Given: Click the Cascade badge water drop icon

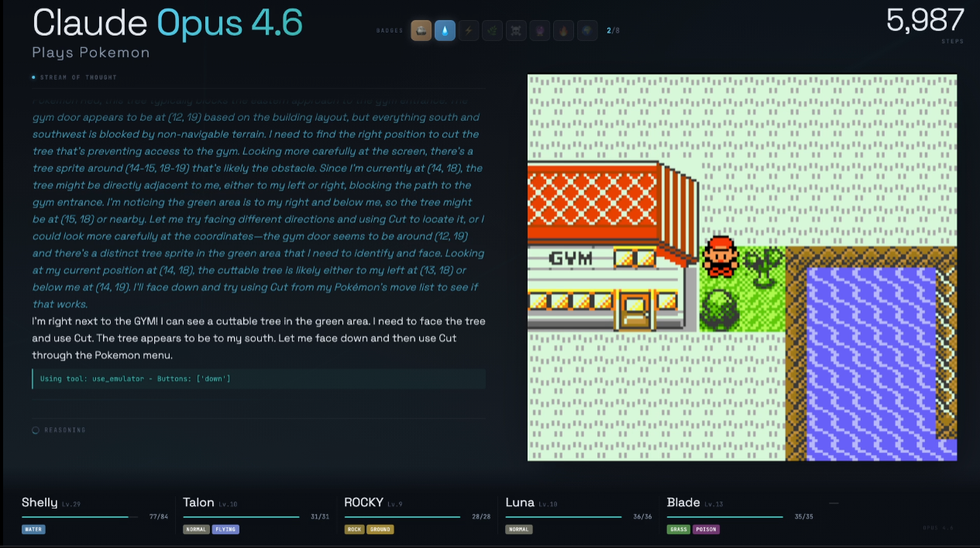Looking at the screenshot, I should coord(445,31).
